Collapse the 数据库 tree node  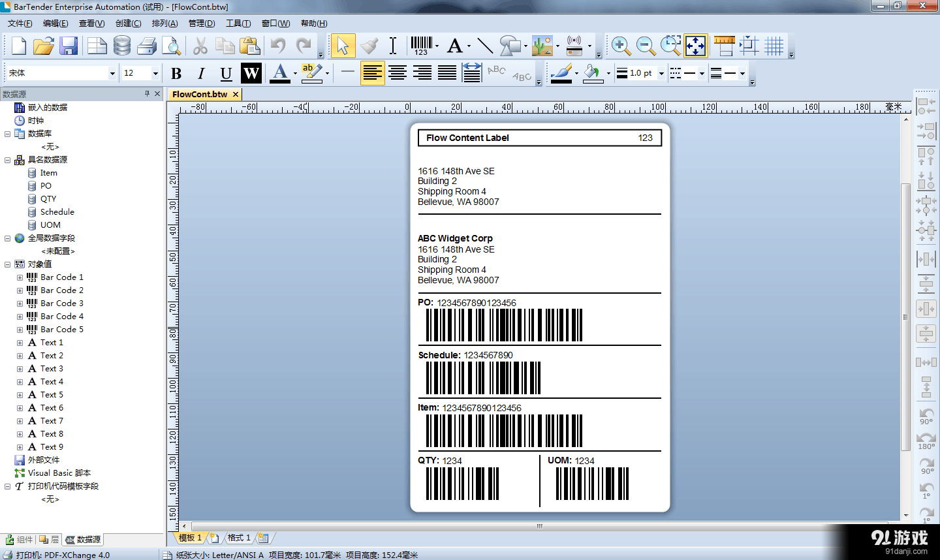point(7,134)
